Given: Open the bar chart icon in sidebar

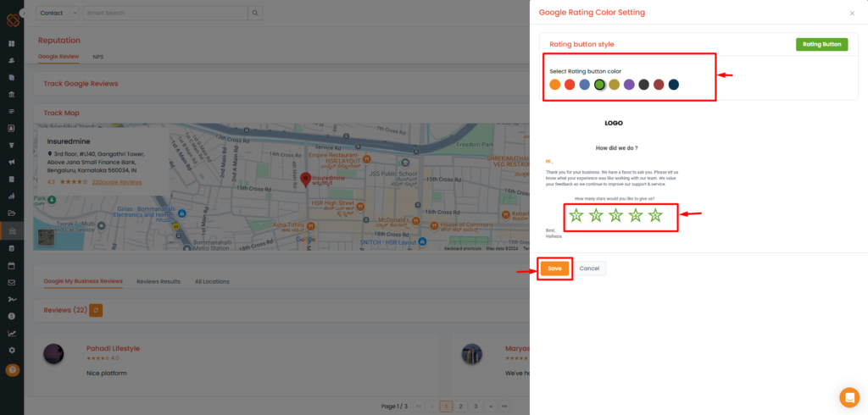Looking at the screenshot, I should (x=12, y=196).
